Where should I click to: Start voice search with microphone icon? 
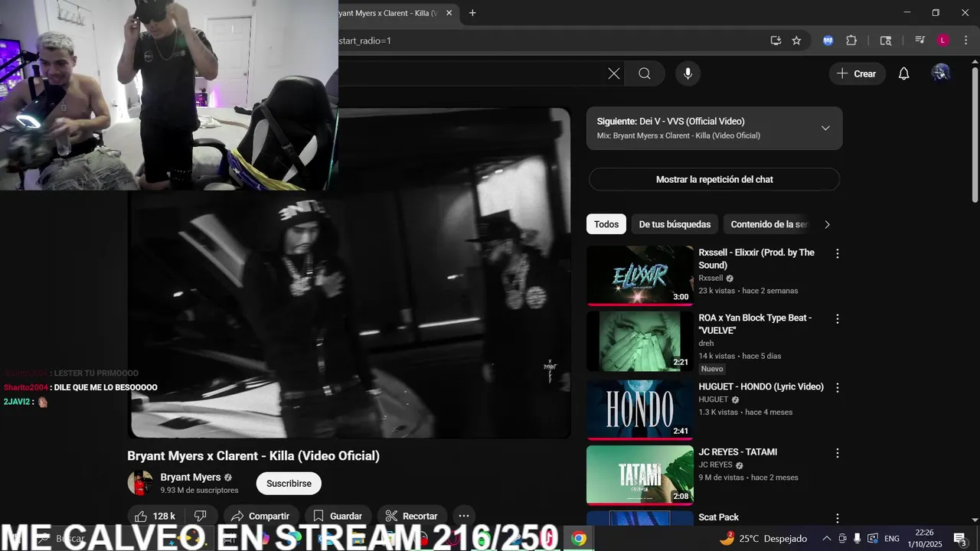(x=688, y=73)
